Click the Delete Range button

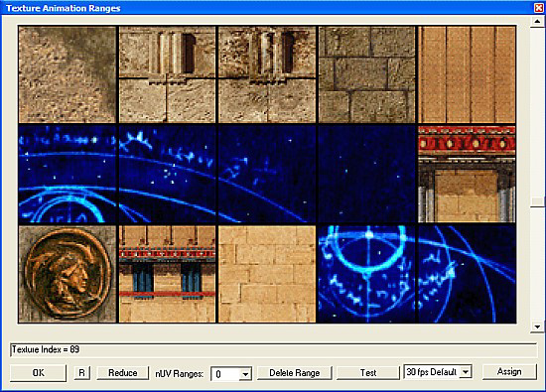(294, 373)
